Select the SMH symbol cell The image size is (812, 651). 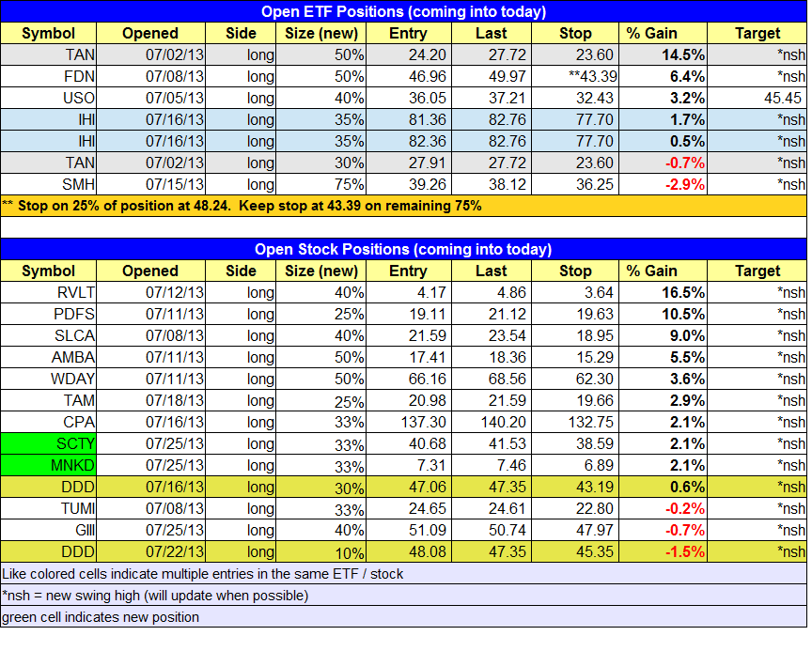(x=49, y=184)
